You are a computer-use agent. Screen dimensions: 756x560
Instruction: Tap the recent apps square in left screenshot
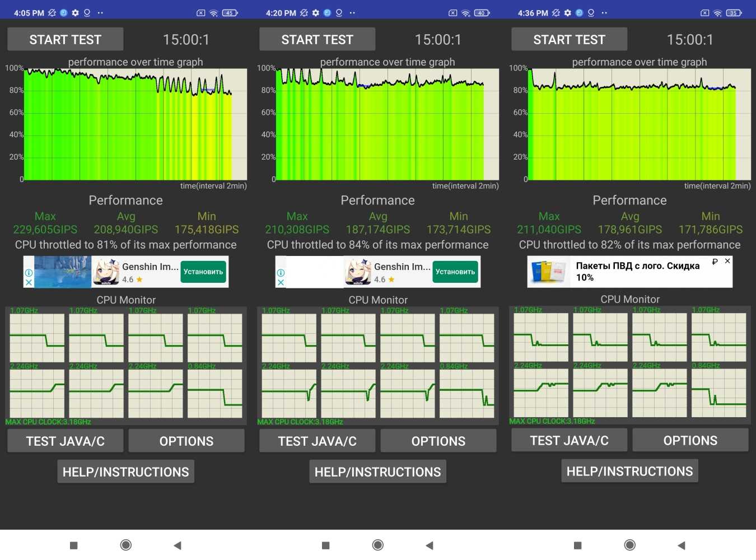pyautogui.click(x=73, y=545)
